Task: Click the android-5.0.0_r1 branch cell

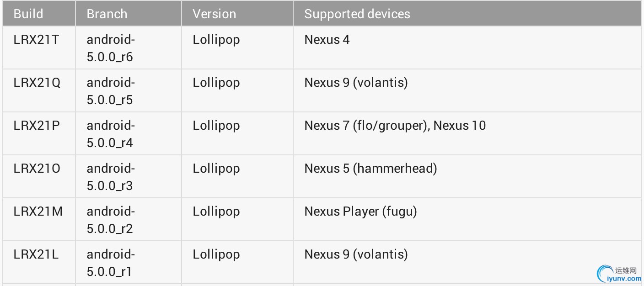Action: click(110, 263)
